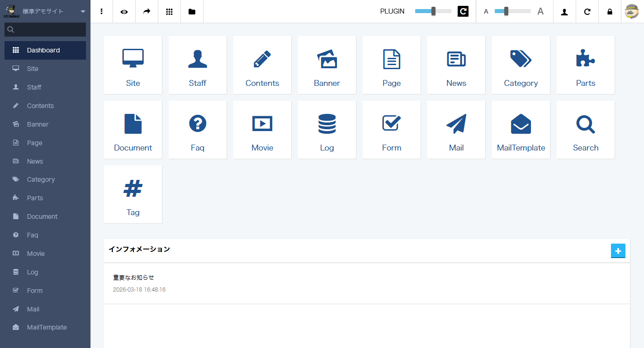644x348 pixels.
Task: Enable the plugin refresh toggle next to PLUGIN slider
Action: (x=463, y=11)
